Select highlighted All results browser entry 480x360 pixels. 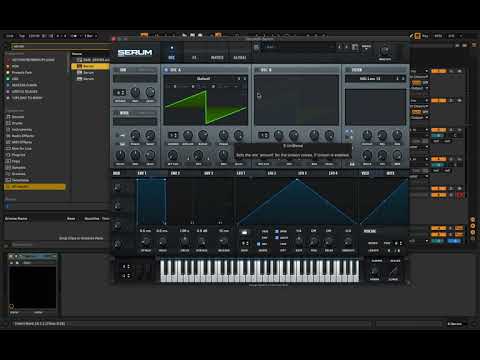coord(35,187)
